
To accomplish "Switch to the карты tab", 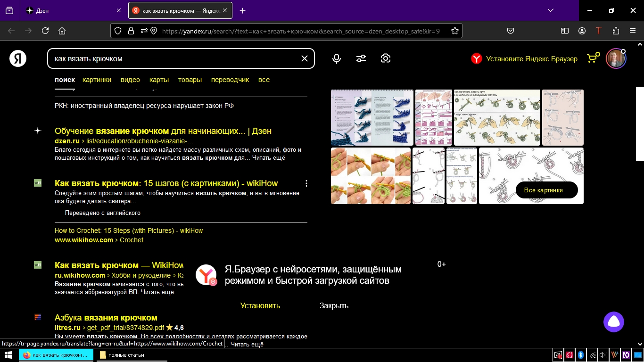I will [159, 80].
